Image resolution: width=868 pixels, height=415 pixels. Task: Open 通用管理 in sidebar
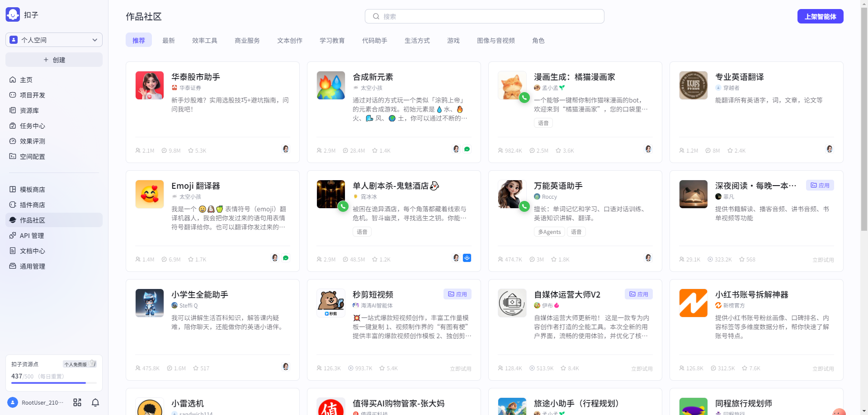54,266
